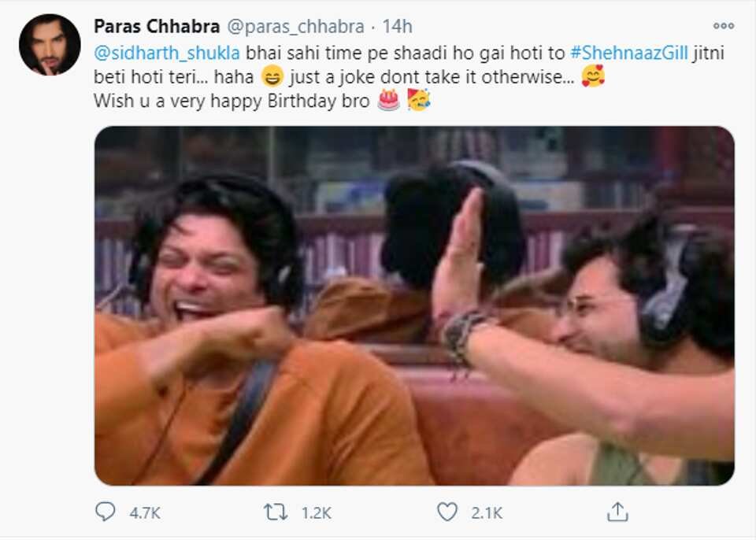Viewport: 756px width, 540px height.
Task: Click the share upload icon
Action: 618,512
